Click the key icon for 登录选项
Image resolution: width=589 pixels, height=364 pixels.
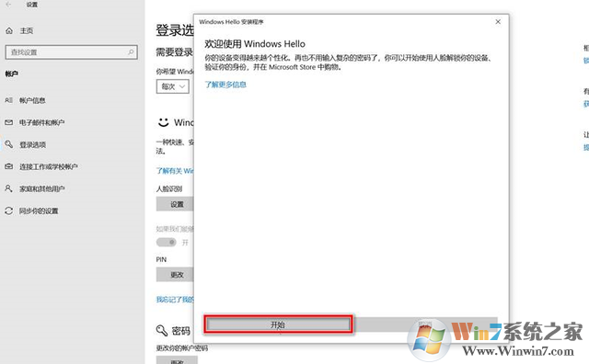point(8,143)
